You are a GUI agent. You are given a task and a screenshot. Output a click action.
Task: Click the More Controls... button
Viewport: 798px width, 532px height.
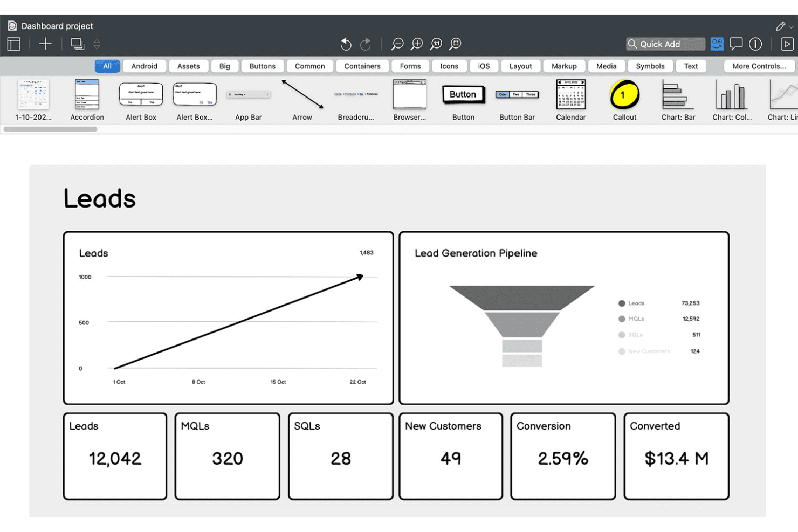point(759,66)
